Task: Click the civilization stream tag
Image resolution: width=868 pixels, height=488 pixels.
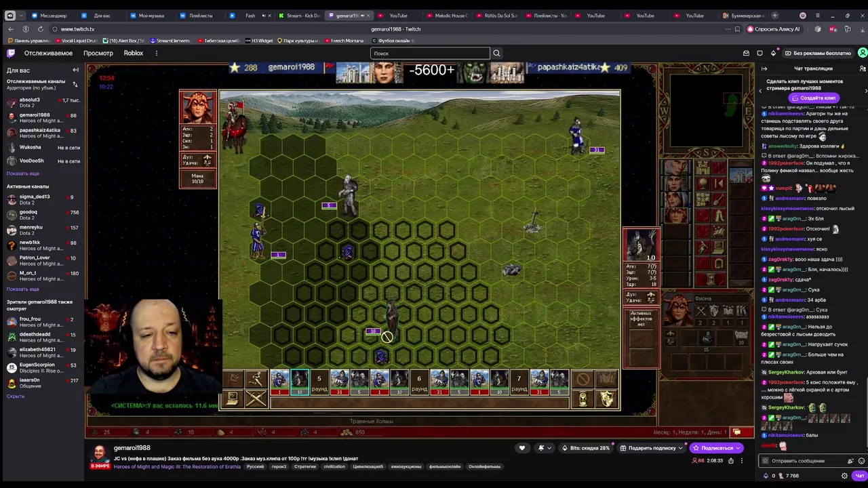Action: [334, 466]
